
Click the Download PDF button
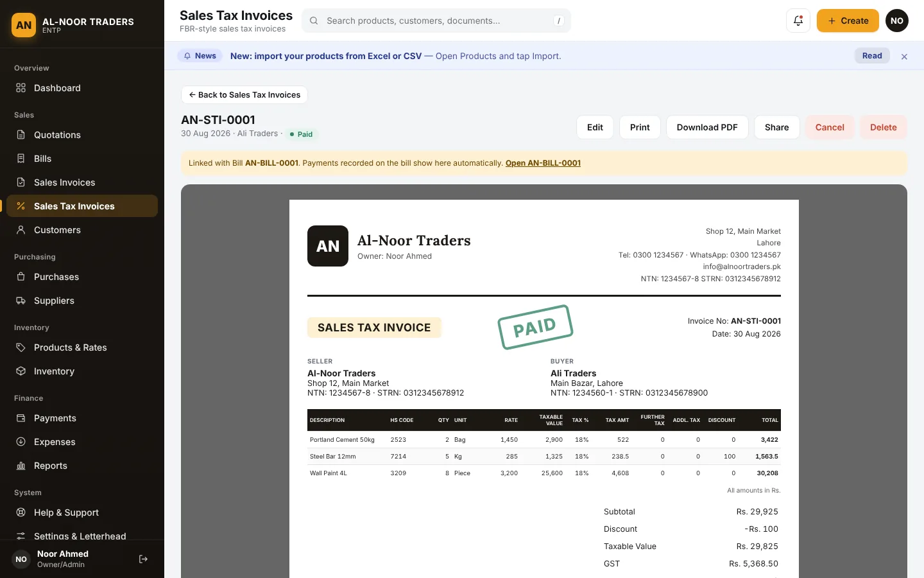pyautogui.click(x=707, y=127)
